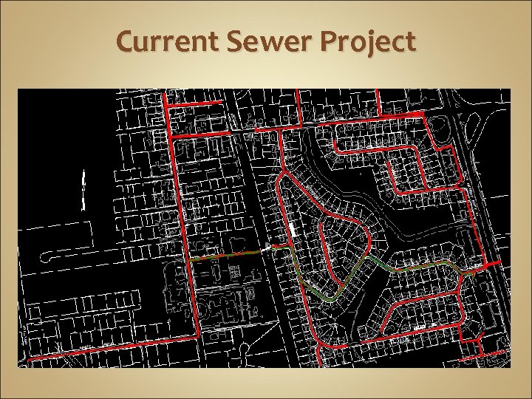Click the sewer map image
The height and width of the screenshot is (399, 532).
[264, 228]
